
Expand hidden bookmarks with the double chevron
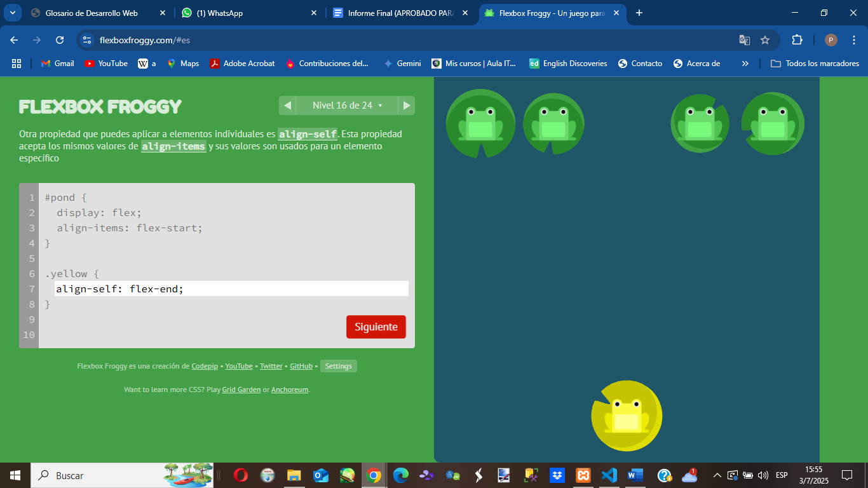pos(745,64)
